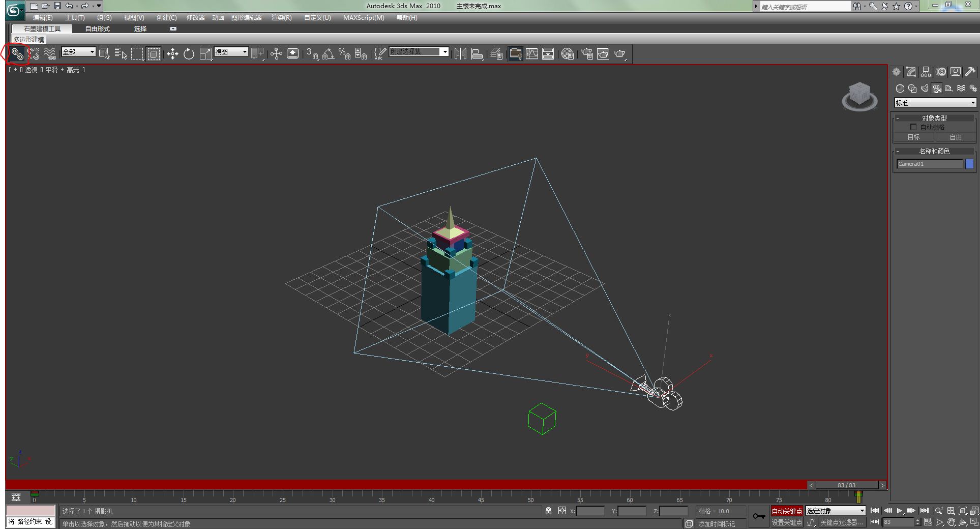
Task: Toggle the 自动关键点 auto key button
Action: [786, 511]
